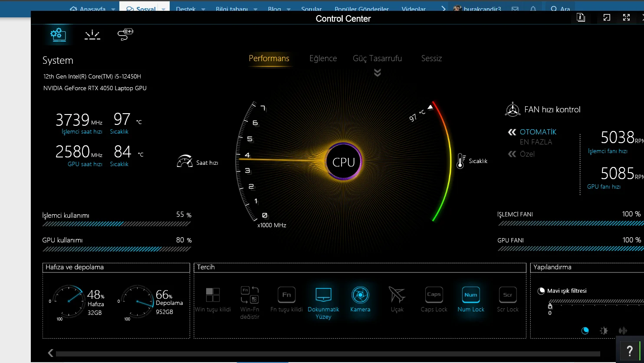Click the Mavi ışık filtresi slider handle
The width and height of the screenshot is (644, 363).
tap(550, 306)
